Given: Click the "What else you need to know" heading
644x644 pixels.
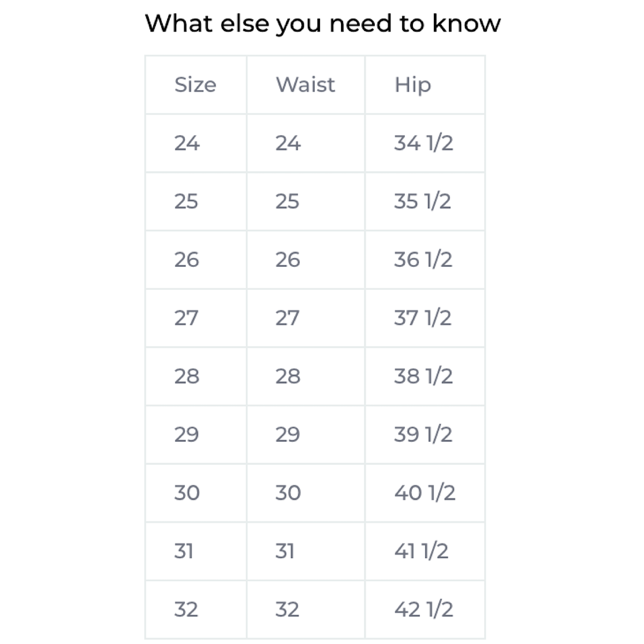Looking at the screenshot, I should click(322, 23).
